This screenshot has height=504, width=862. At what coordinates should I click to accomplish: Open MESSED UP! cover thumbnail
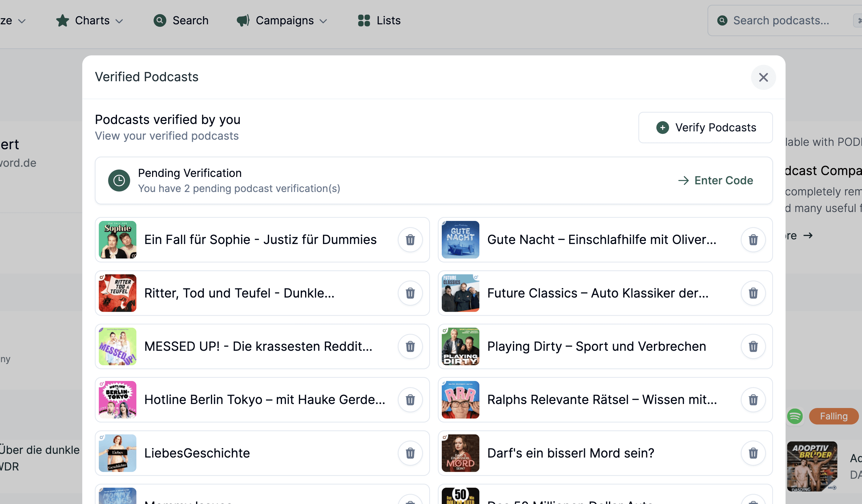[118, 346]
